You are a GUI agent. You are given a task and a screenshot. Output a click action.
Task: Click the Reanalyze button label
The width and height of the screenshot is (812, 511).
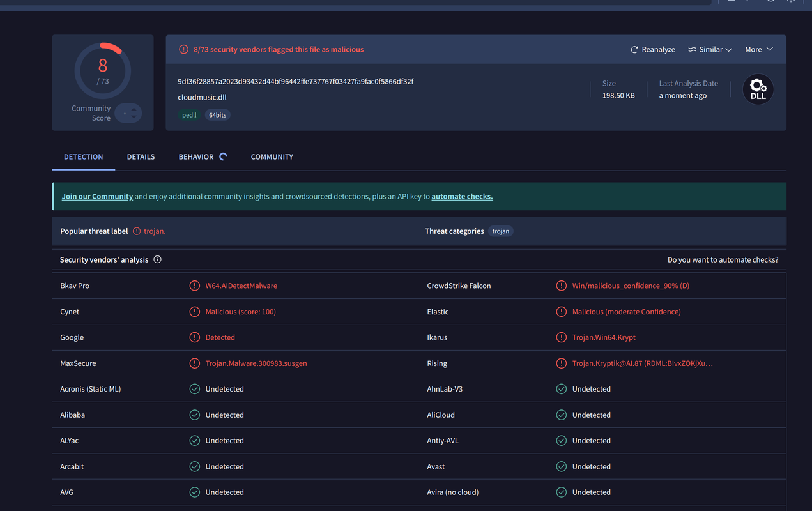(659, 50)
